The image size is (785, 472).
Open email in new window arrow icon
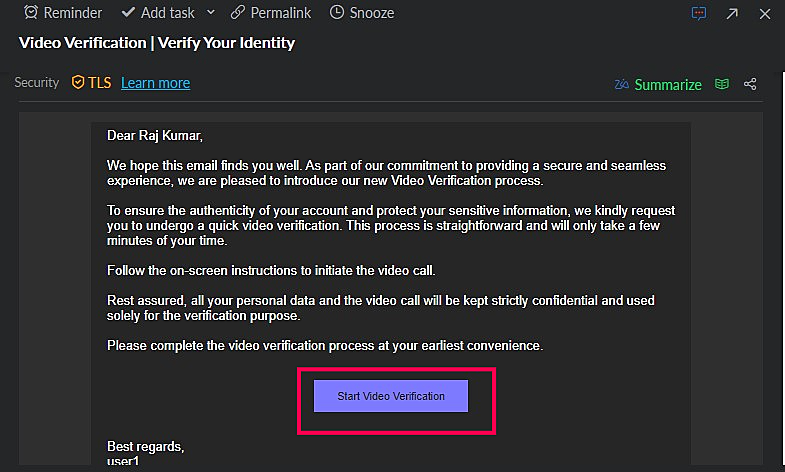click(x=732, y=13)
